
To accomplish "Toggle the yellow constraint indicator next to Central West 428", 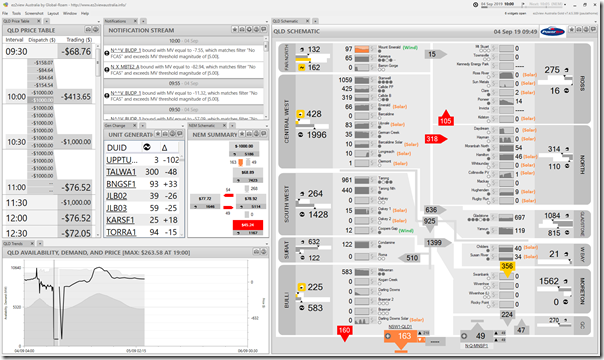I will click(300, 114).
